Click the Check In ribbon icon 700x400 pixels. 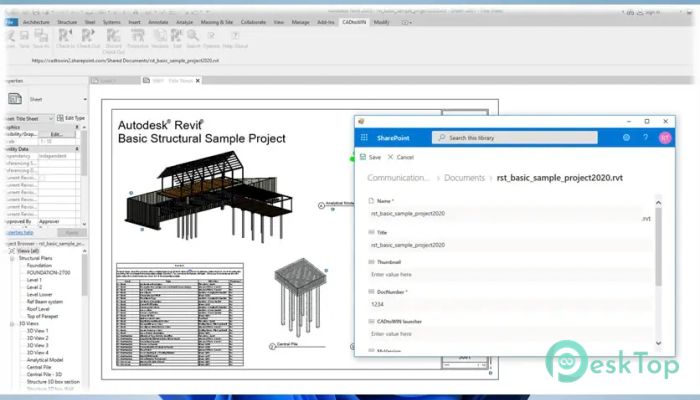coord(65,35)
